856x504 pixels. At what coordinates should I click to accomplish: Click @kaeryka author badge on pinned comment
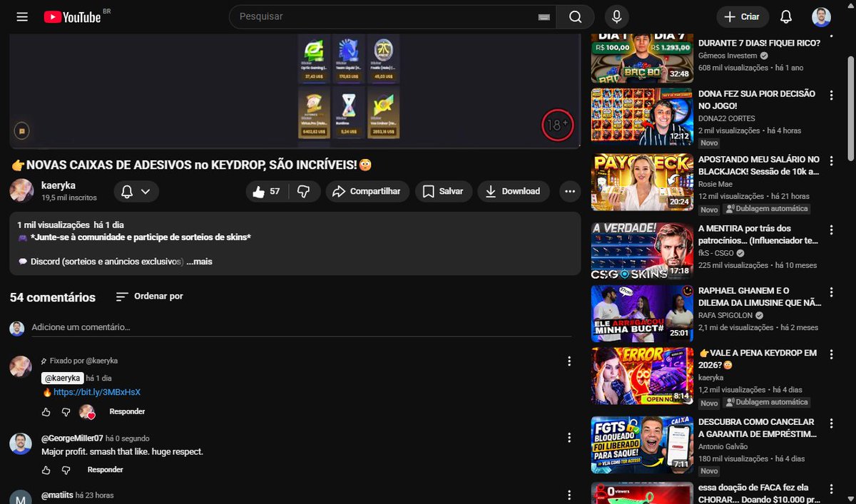click(62, 378)
